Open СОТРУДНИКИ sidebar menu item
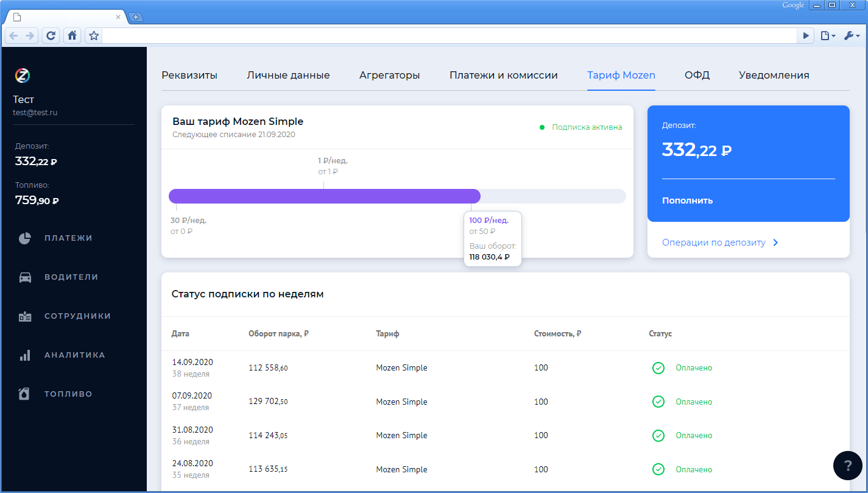Screen dimensions: 868x493 [78, 316]
